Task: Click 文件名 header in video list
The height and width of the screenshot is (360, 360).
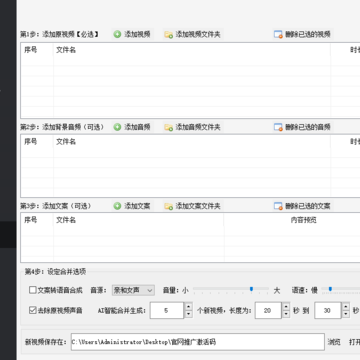Action: (66, 50)
